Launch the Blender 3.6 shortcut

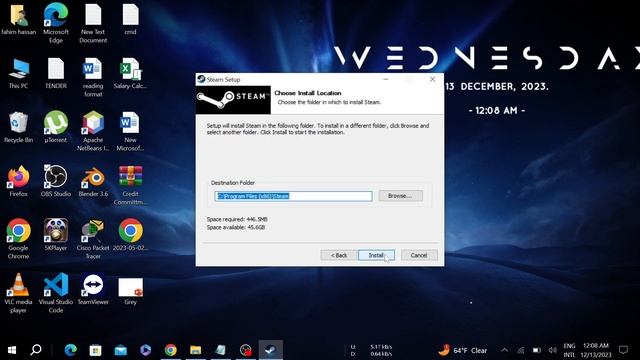pyautogui.click(x=93, y=181)
